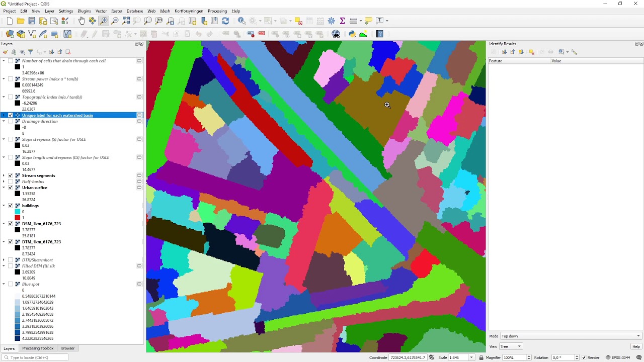Screen dimensions: 644x362
Task: Collapse the Blue spot layer legend
Action: click(x=4, y=284)
